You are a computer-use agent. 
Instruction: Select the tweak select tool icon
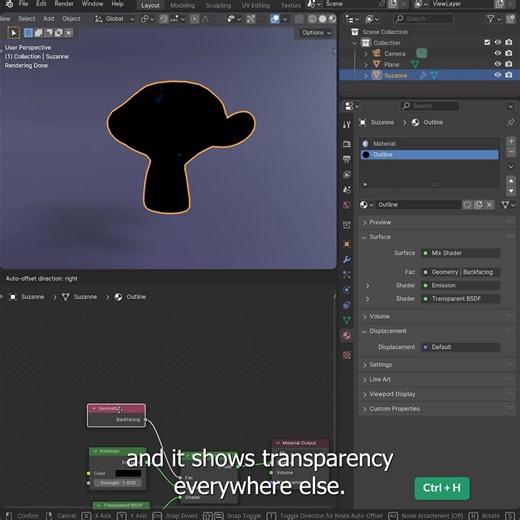point(13,33)
